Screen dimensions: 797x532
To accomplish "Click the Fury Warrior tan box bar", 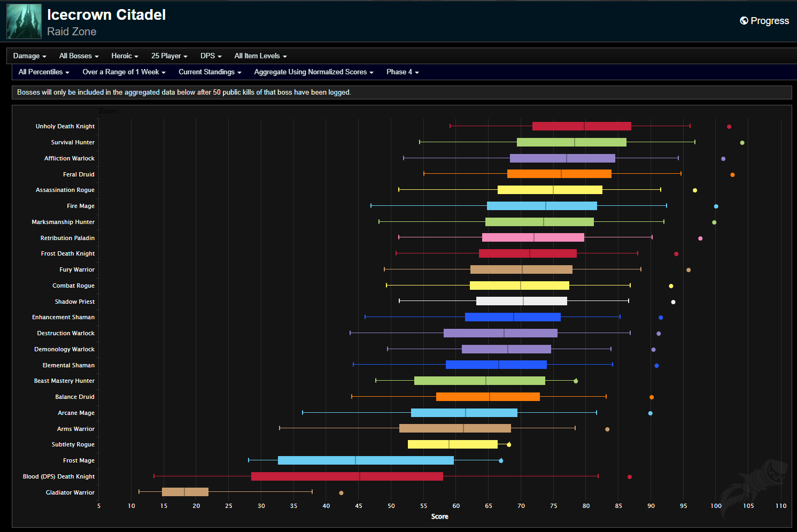I will (x=521, y=269).
